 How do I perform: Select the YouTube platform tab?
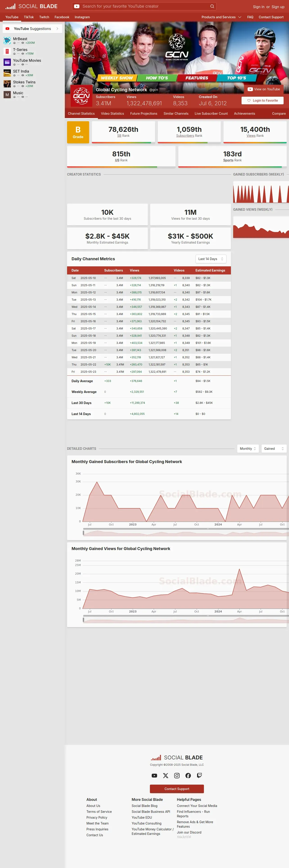[x=12, y=17]
